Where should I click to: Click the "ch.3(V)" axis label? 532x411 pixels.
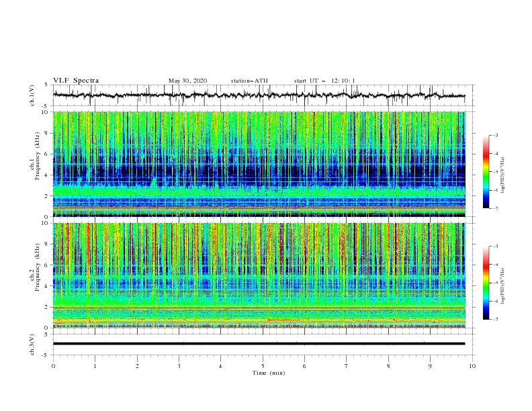tap(32, 345)
